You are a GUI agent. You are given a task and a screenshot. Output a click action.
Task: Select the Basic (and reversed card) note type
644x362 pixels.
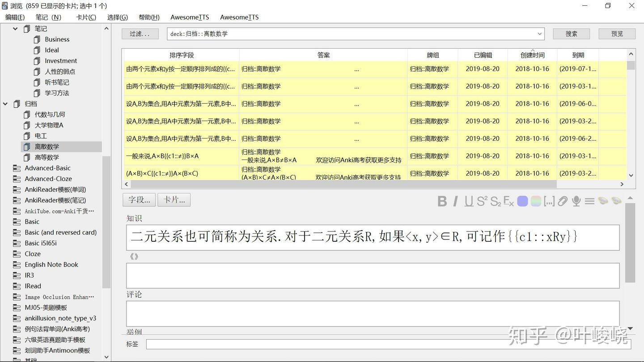click(x=61, y=232)
